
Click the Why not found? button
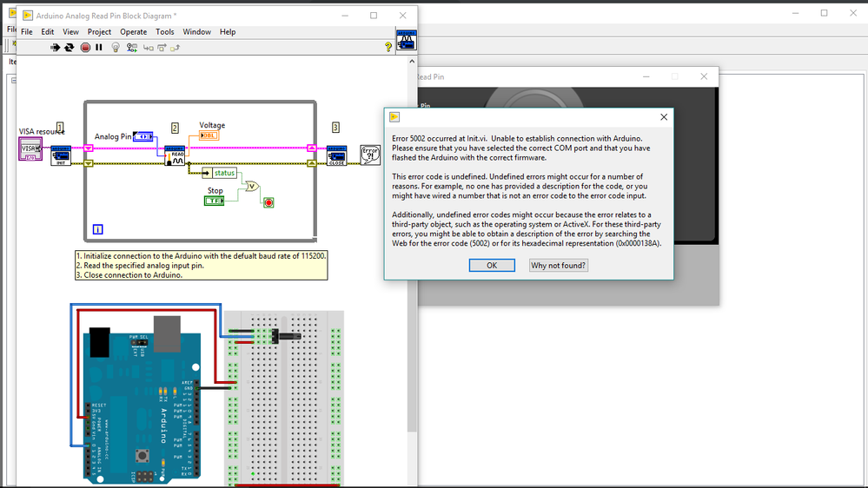click(558, 266)
